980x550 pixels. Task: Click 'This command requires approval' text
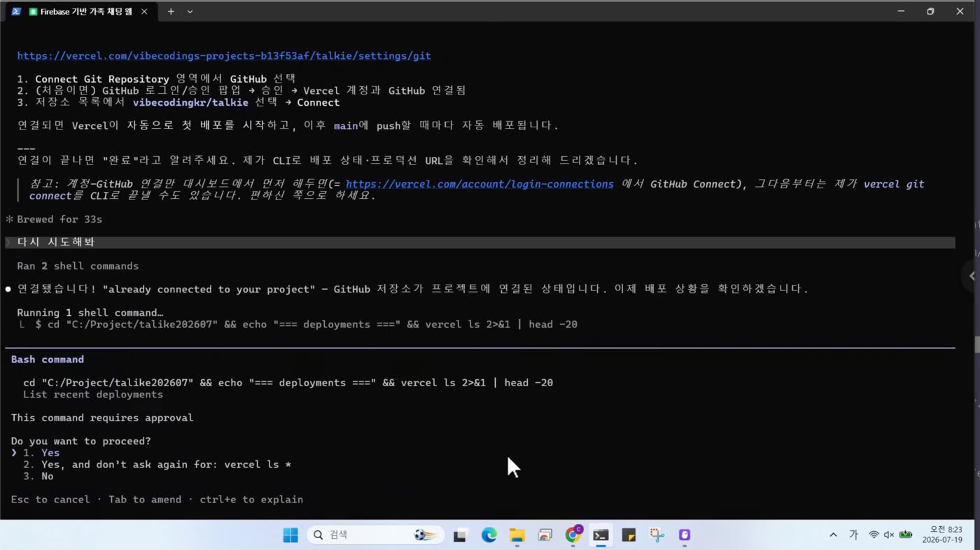coord(102,418)
